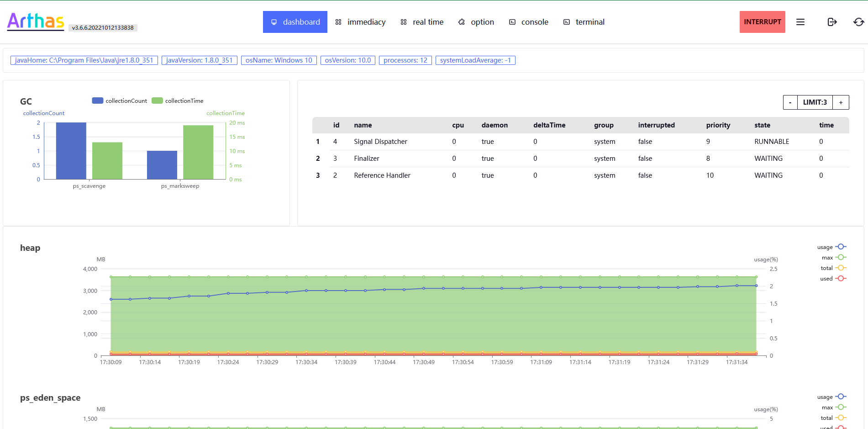Toggle usage series in ps_eden_space legend
Screen dimensions: 868x429
[832, 397]
